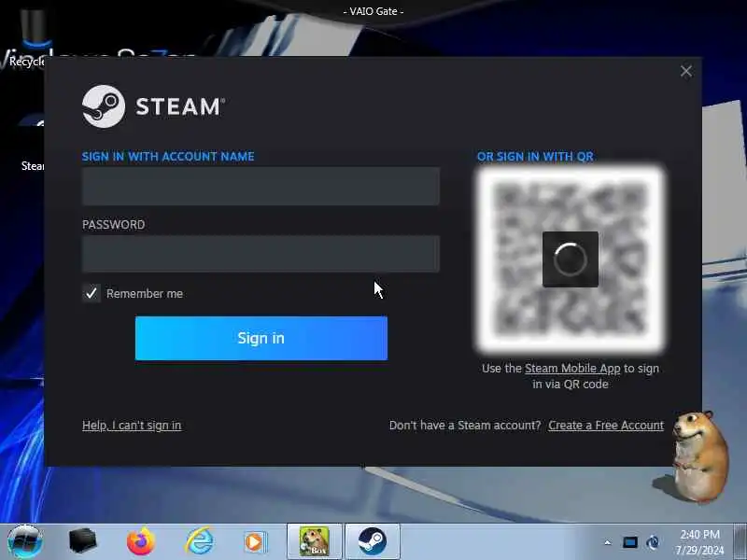Open the Steam Mobile App link
The height and width of the screenshot is (560, 747).
572,368
